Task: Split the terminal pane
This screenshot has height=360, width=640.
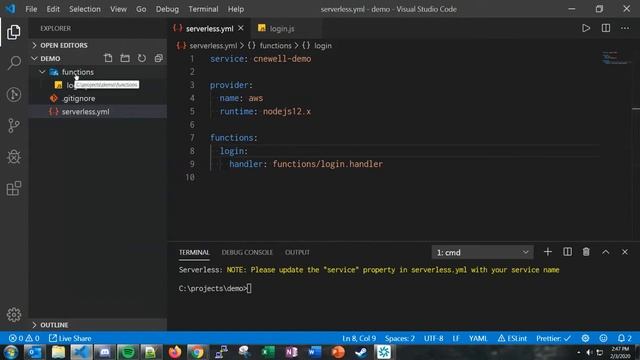Action: (x=567, y=252)
